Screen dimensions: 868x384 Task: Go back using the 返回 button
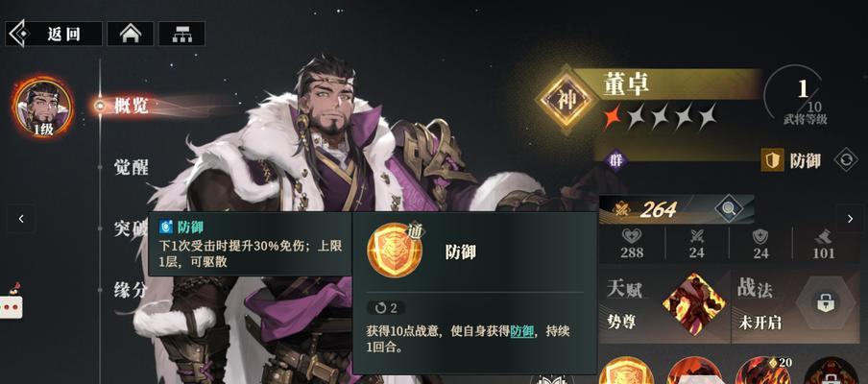click(54, 34)
